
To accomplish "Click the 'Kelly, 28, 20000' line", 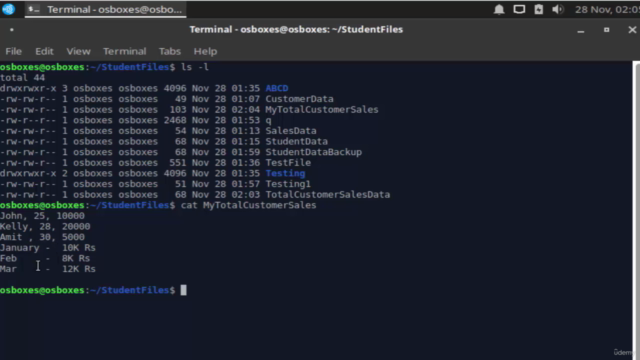I will coord(45,226).
